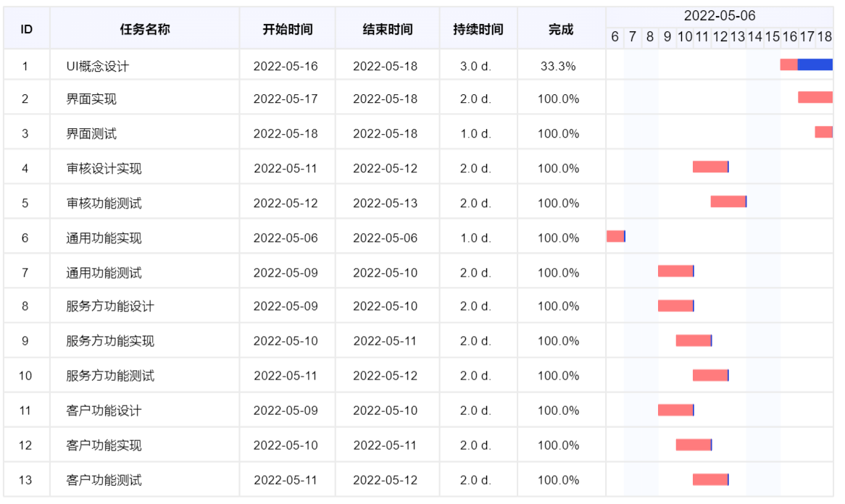Image resolution: width=845 pixels, height=504 pixels.
Task: Click start date 2022-05-06
Action: [286, 238]
